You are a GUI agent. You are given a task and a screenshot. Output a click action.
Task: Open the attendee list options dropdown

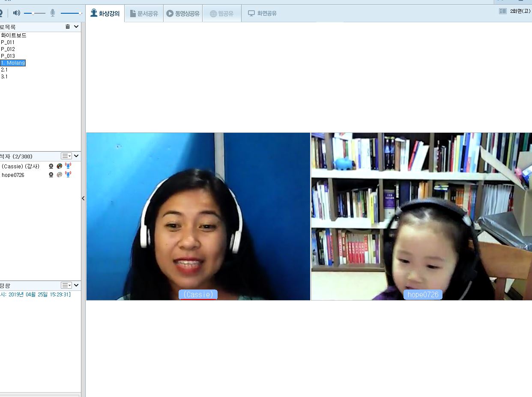(66, 156)
